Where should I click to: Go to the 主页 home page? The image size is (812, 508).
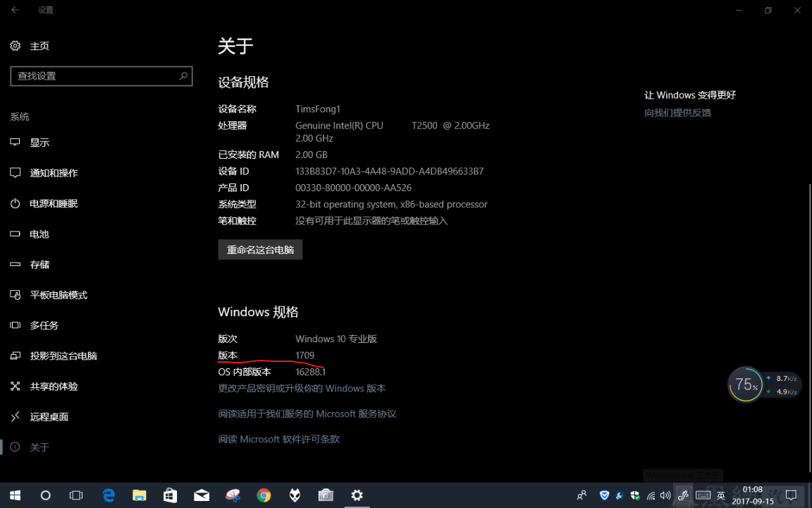(39, 46)
